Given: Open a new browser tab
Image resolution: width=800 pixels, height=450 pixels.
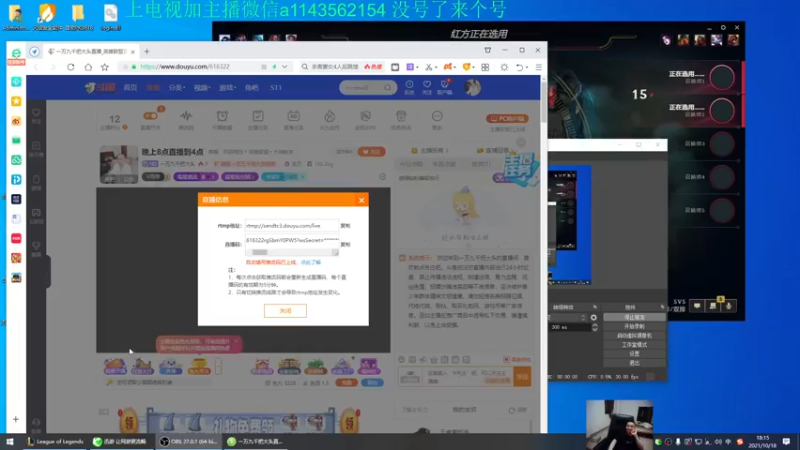Looking at the screenshot, I should click(x=147, y=51).
